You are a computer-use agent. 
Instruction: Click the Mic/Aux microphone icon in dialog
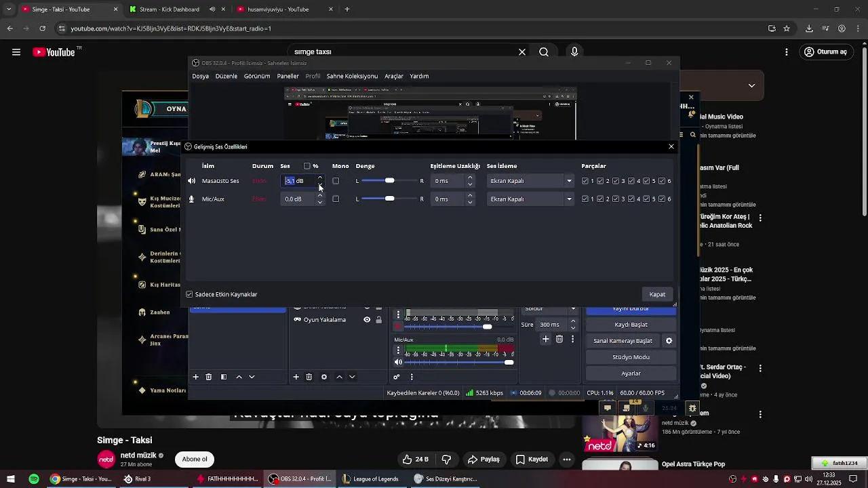(x=191, y=199)
